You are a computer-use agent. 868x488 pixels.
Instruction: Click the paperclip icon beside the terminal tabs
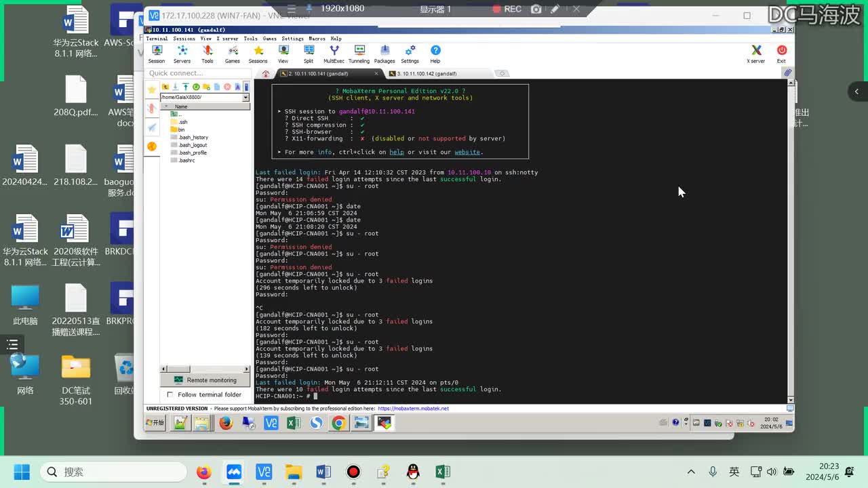787,73
